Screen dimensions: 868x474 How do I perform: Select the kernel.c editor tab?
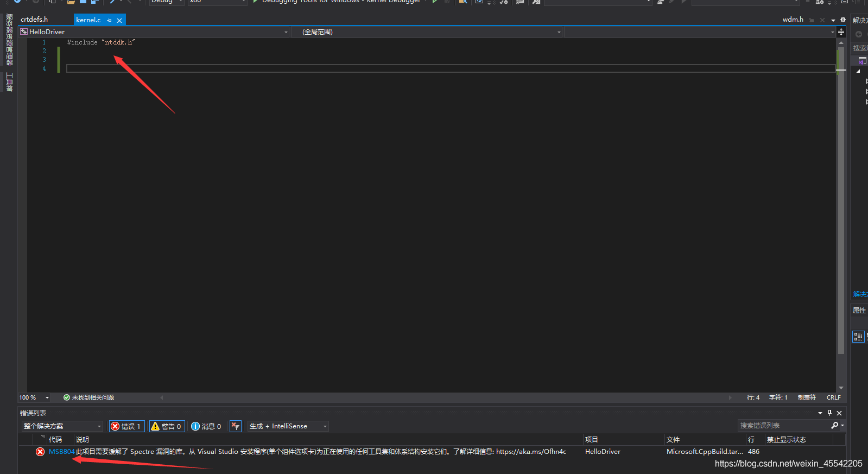tap(88, 20)
